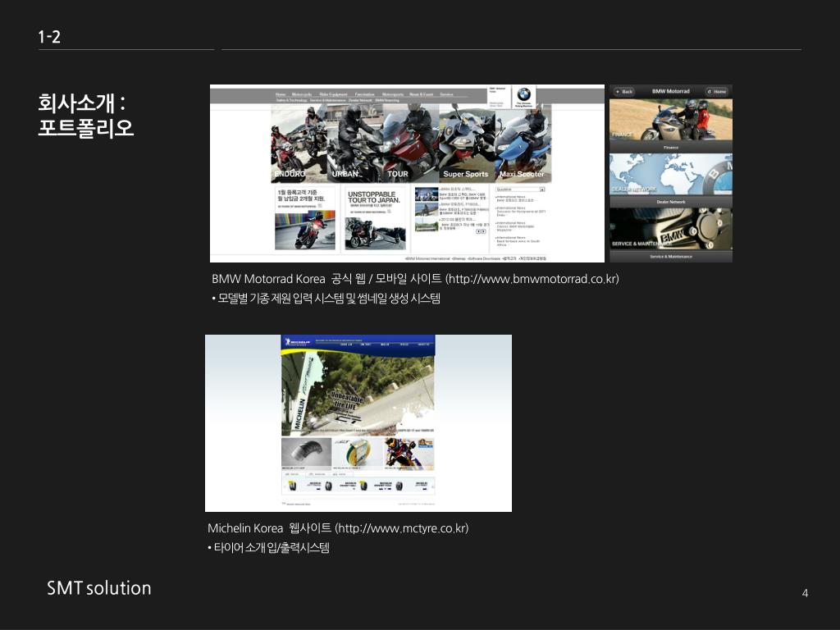This screenshot has height=630, width=840.
Task: Open the TOUR motorcycle category image
Action: (410, 143)
